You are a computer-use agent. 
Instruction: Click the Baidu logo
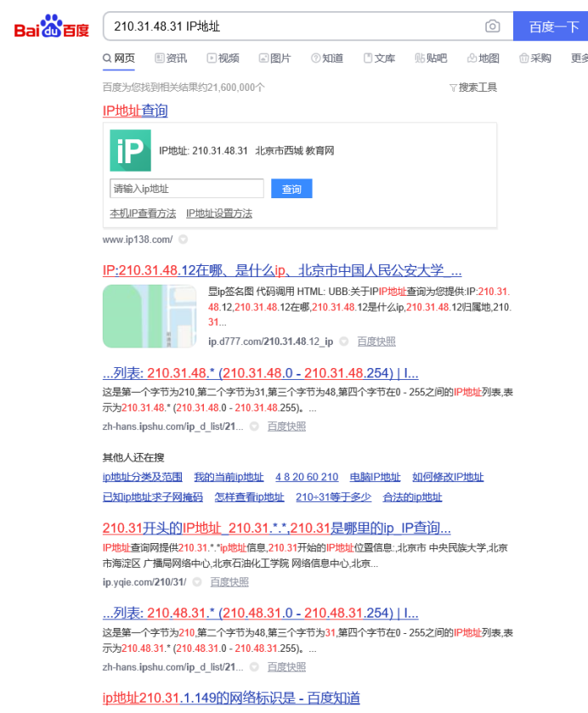pos(51,25)
